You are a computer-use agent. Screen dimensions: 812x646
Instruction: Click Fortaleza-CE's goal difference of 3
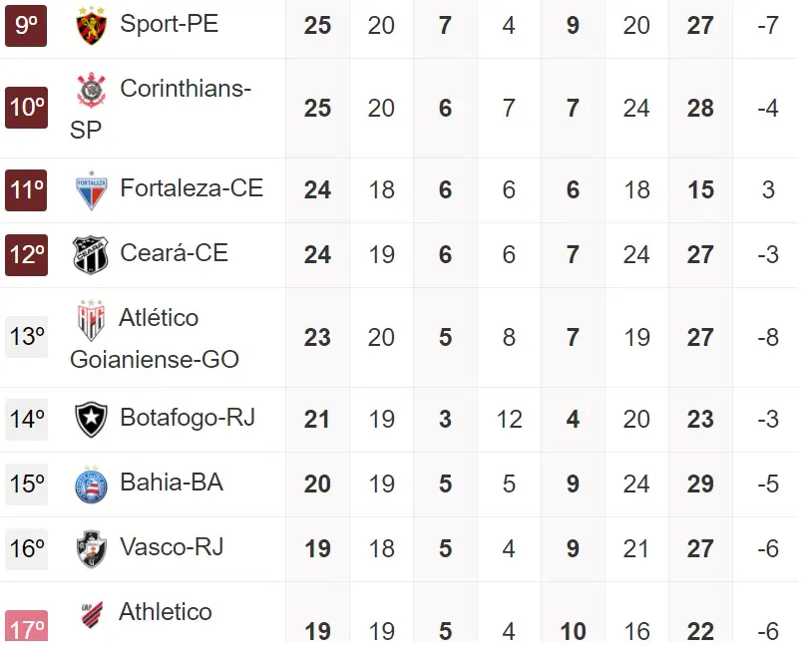(x=767, y=189)
